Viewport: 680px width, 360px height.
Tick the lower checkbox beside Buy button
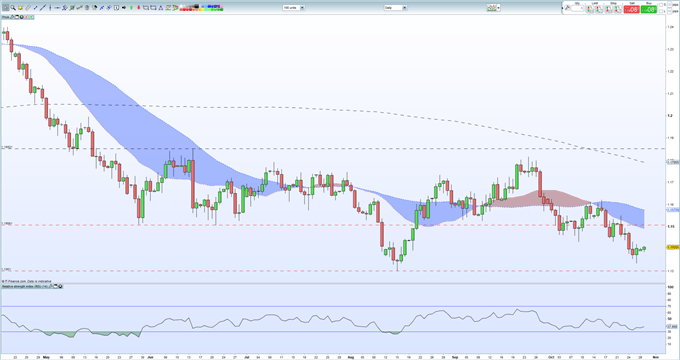pos(661,11)
